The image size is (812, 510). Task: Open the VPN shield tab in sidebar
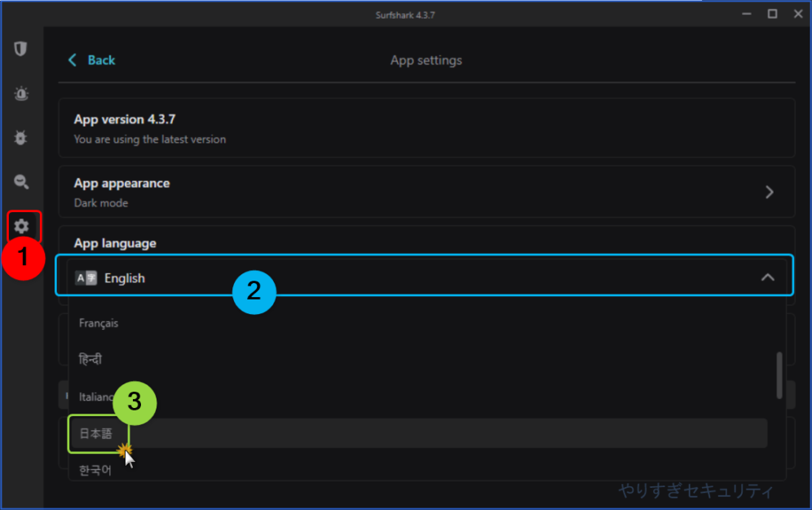(20, 49)
